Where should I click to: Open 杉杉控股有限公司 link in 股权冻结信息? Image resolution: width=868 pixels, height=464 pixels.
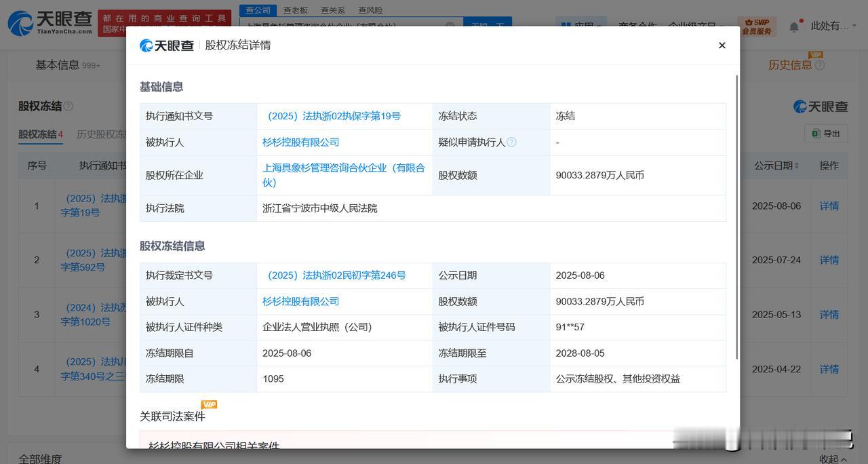300,301
